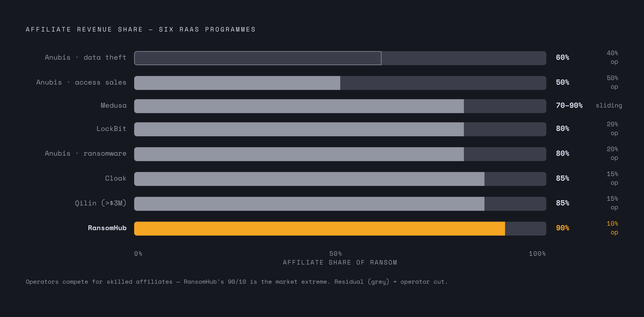Click the '70–90%' value for Medusa

569,106
